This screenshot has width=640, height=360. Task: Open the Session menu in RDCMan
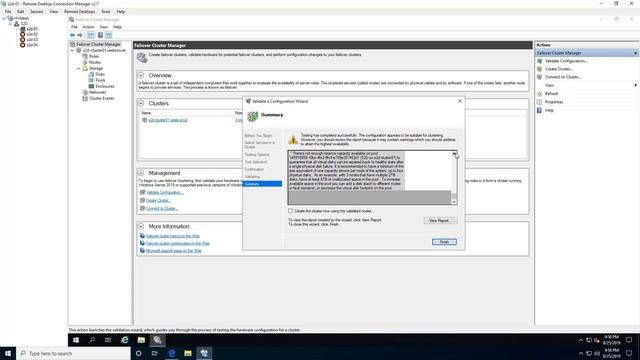(37, 12)
